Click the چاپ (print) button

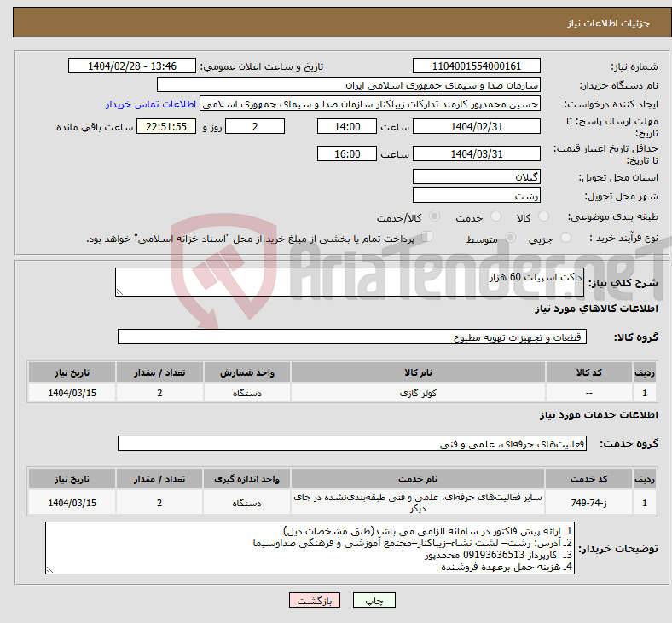[x=374, y=600]
